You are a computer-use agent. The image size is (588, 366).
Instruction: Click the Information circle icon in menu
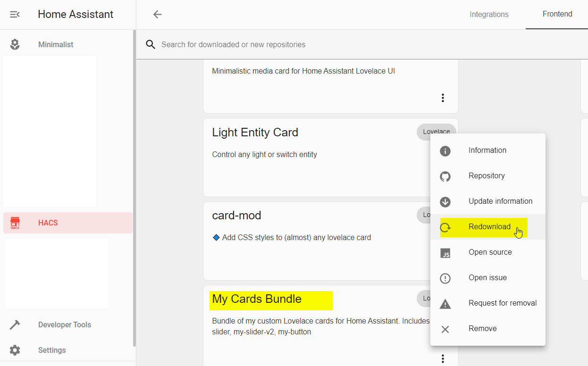tap(445, 151)
